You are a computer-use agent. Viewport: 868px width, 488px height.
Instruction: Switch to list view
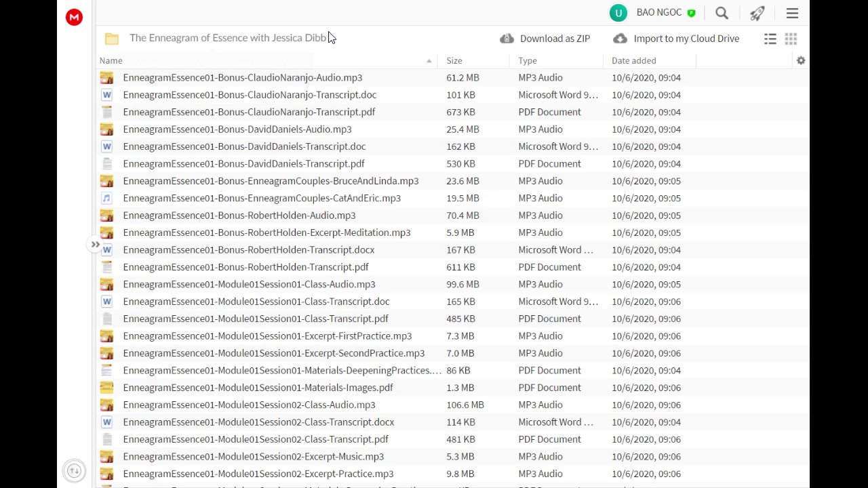[770, 39]
